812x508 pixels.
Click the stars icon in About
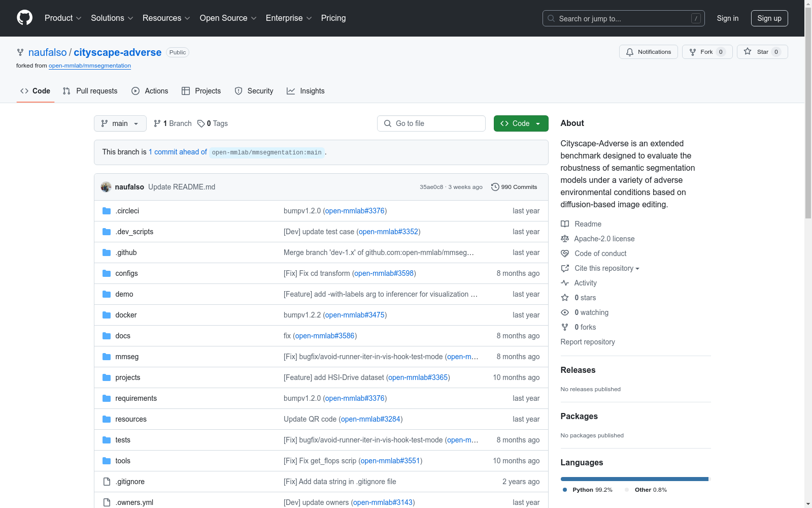[x=565, y=298]
